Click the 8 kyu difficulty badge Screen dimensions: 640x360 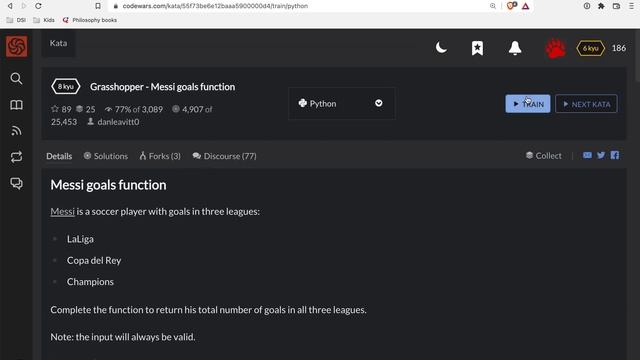(66, 87)
